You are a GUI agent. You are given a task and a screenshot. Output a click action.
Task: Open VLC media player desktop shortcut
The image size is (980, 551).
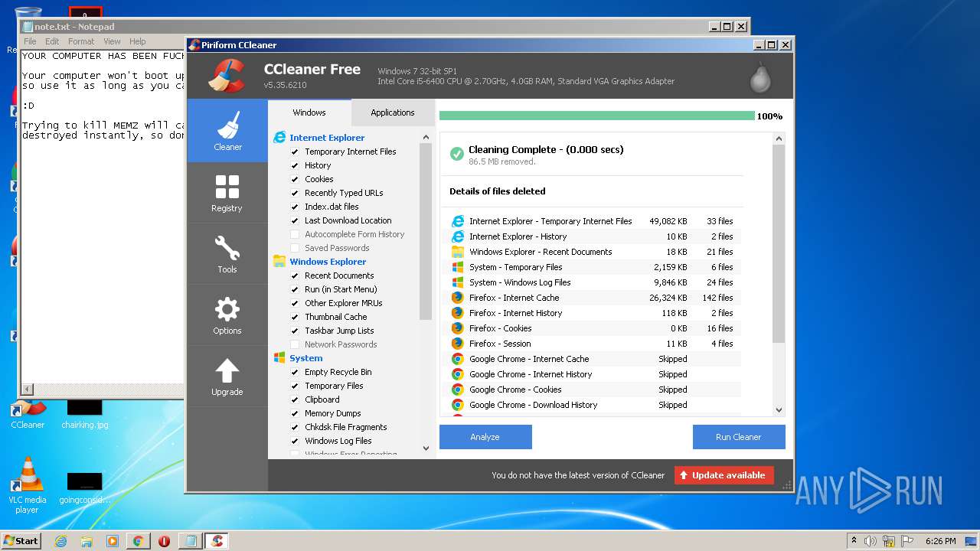pos(28,484)
